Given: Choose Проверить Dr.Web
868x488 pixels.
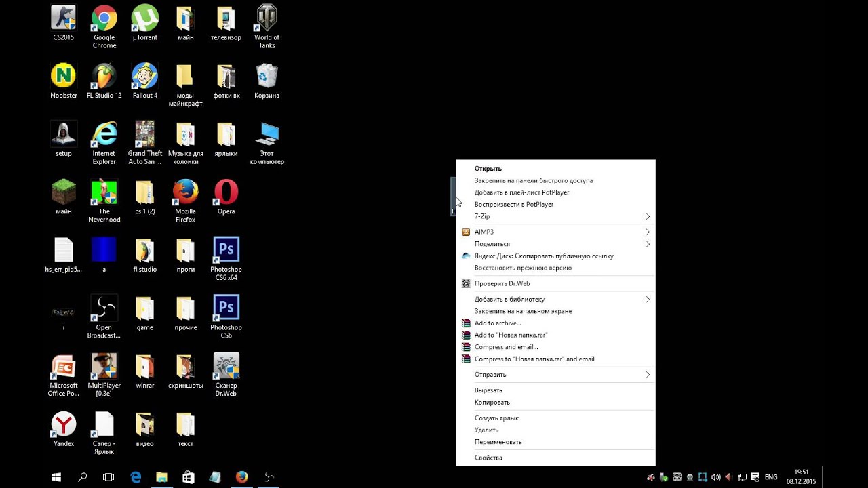Looking at the screenshot, I should tap(555, 283).
